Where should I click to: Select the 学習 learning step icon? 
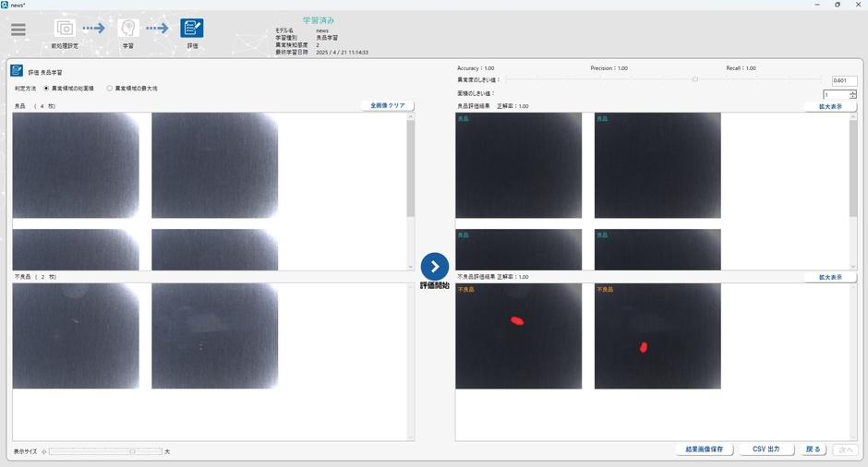pyautogui.click(x=128, y=29)
